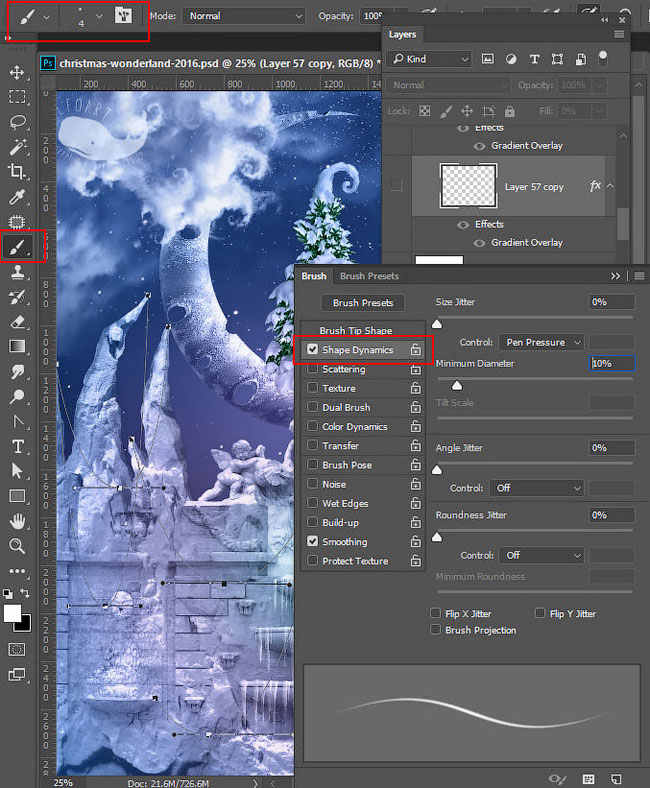
Task: Select the Lasso tool
Action: click(18, 122)
